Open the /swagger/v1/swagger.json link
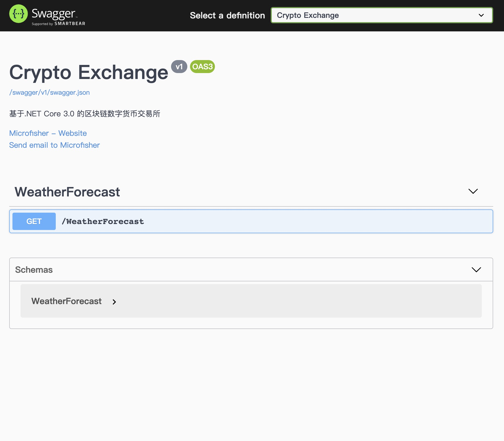 coord(50,92)
